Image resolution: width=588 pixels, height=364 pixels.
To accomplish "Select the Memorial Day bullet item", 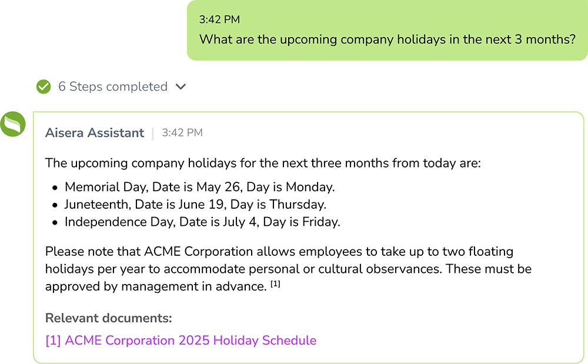I will coord(199,186).
